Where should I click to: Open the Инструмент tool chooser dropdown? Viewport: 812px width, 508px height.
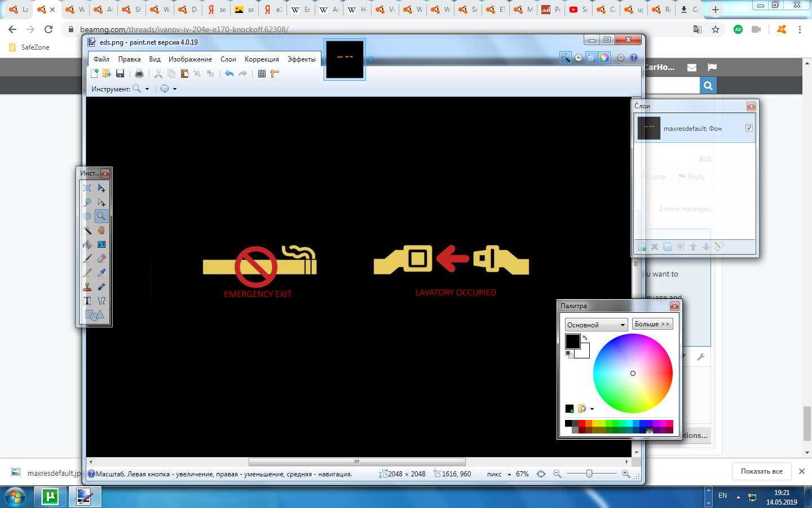pyautogui.click(x=140, y=89)
